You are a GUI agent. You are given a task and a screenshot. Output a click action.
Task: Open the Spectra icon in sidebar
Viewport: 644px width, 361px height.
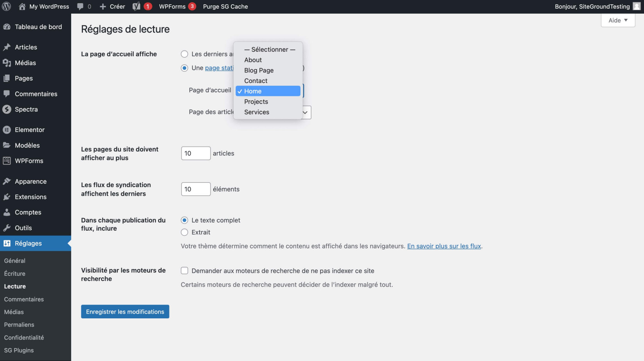[x=7, y=109]
